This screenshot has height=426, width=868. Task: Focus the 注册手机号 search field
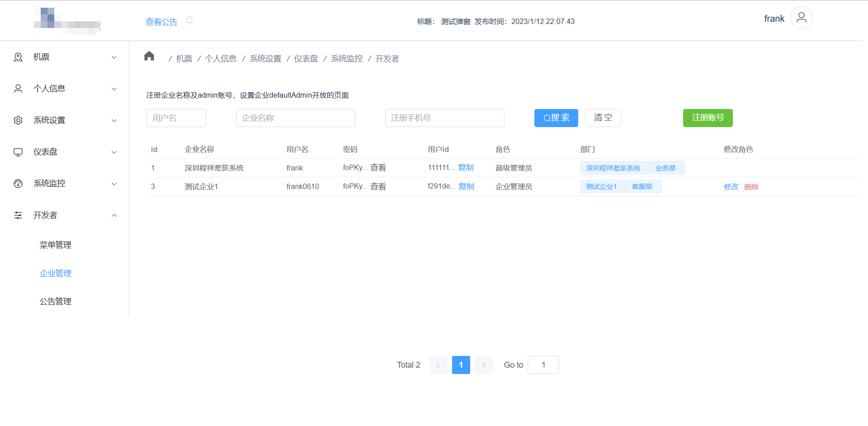(x=445, y=118)
